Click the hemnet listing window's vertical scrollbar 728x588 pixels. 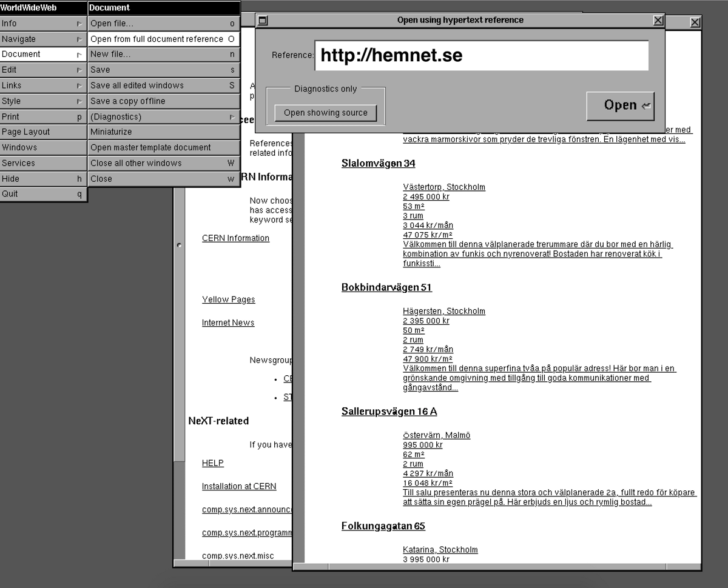[298, 349]
